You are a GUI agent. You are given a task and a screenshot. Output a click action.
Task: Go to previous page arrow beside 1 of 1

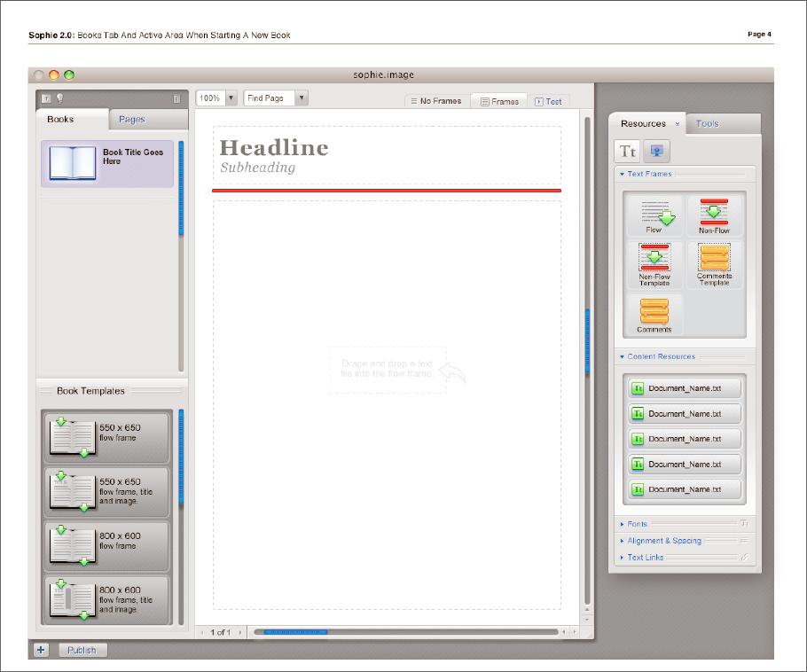(202, 632)
